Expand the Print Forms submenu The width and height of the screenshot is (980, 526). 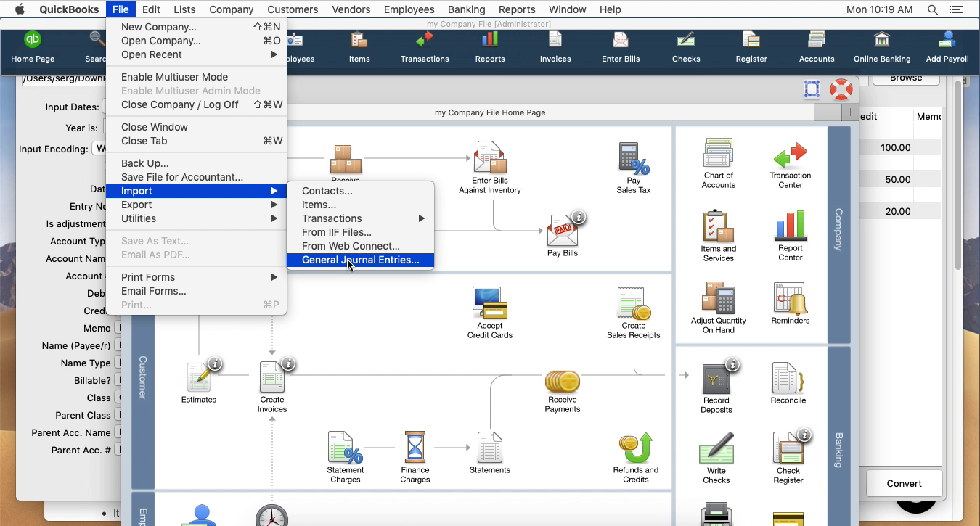(196, 277)
